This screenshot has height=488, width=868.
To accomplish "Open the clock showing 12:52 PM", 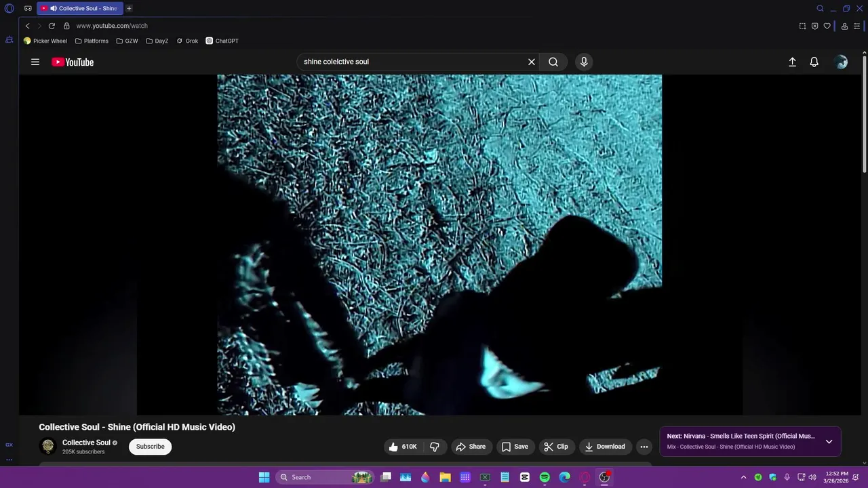I will [x=837, y=477].
